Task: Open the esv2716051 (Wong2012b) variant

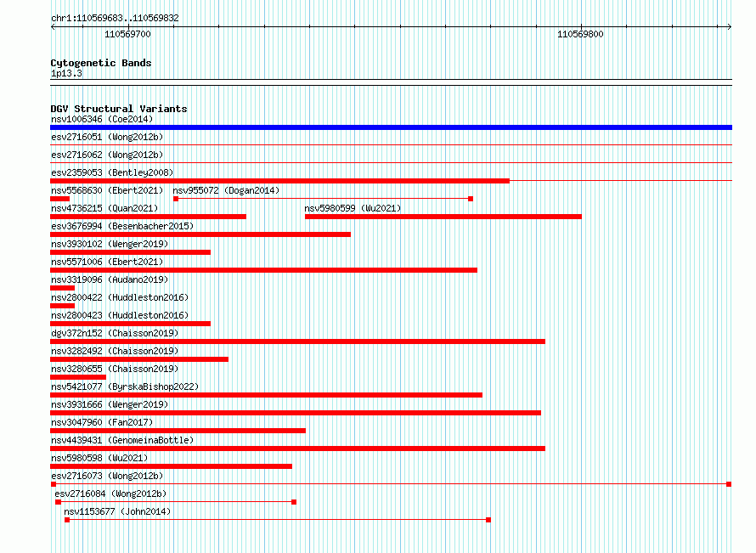Action: pyautogui.click(x=107, y=137)
